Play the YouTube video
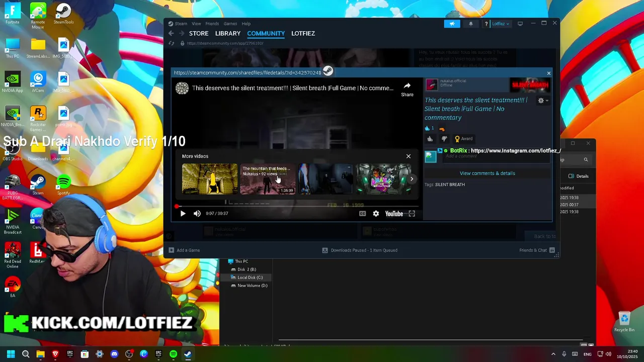The height and width of the screenshot is (362, 644). tap(183, 214)
